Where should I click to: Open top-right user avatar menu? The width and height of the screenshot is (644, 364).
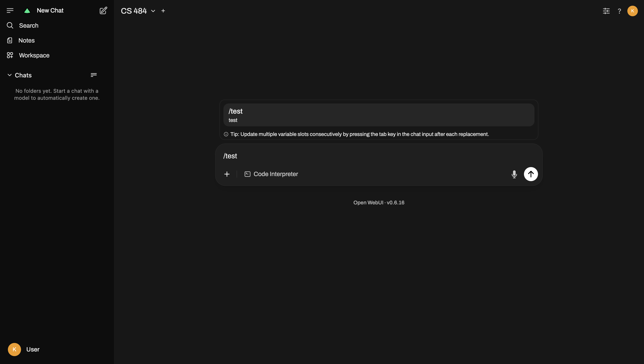[632, 11]
